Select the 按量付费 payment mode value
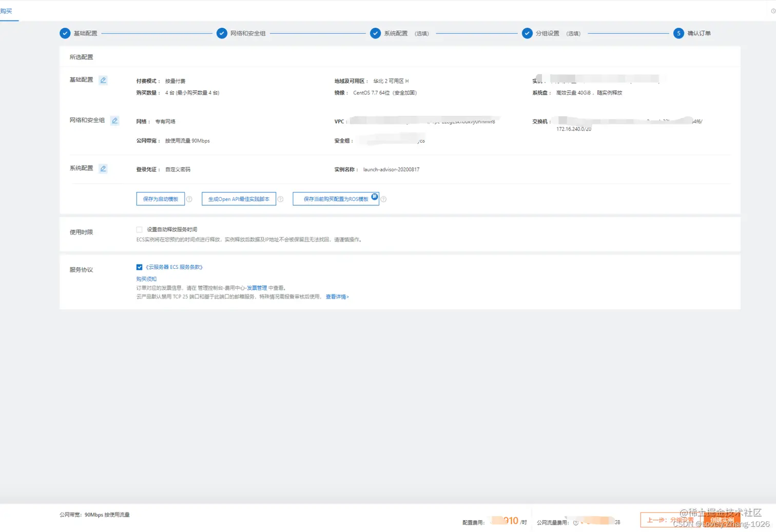This screenshot has height=532, width=776. point(175,81)
